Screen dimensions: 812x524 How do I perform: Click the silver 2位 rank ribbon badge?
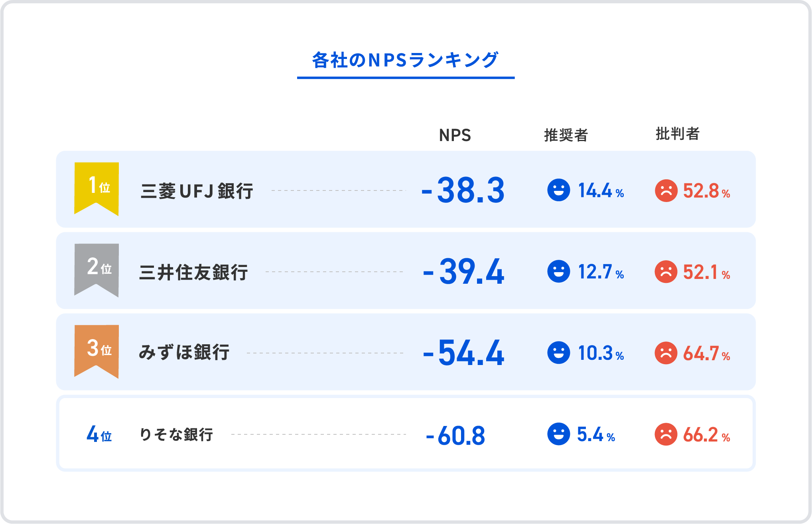pyautogui.click(x=97, y=269)
